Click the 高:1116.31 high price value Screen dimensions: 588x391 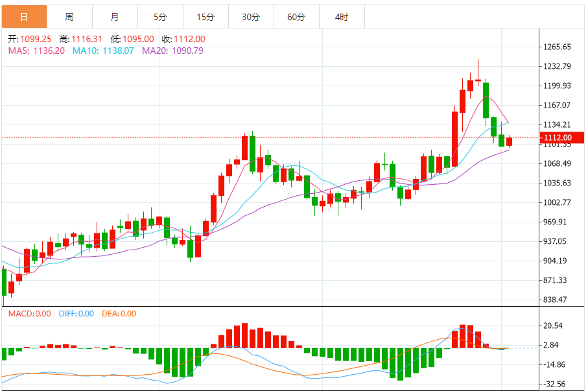pyautogui.click(x=80, y=39)
